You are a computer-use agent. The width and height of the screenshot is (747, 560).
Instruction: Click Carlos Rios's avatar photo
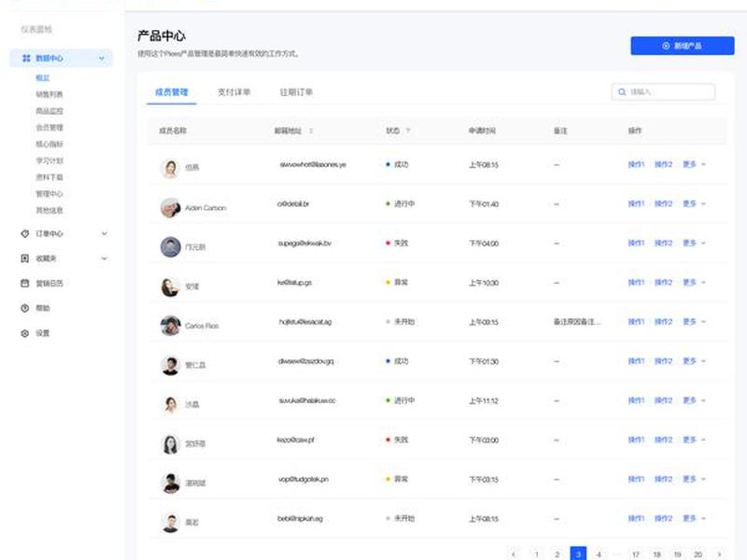pyautogui.click(x=170, y=326)
